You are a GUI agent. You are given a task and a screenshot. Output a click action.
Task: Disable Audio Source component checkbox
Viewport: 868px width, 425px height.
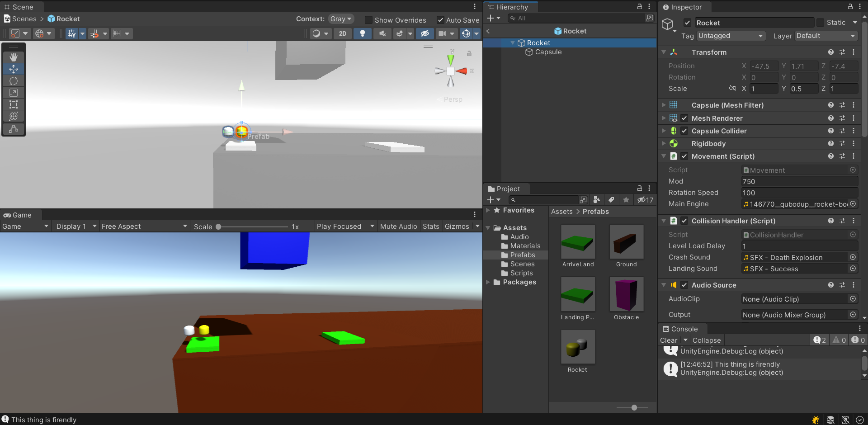[x=684, y=285]
